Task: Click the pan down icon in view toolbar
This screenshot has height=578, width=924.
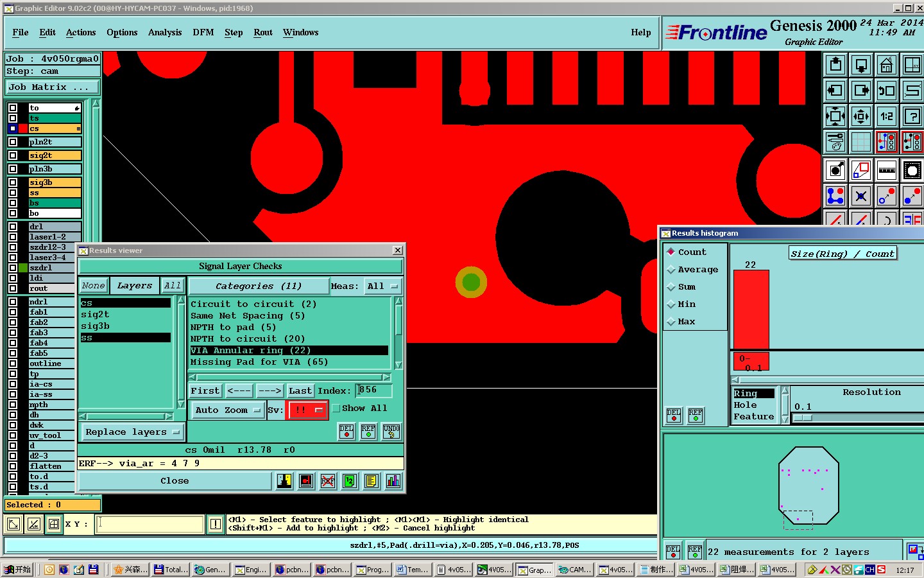Action: pos(861,65)
